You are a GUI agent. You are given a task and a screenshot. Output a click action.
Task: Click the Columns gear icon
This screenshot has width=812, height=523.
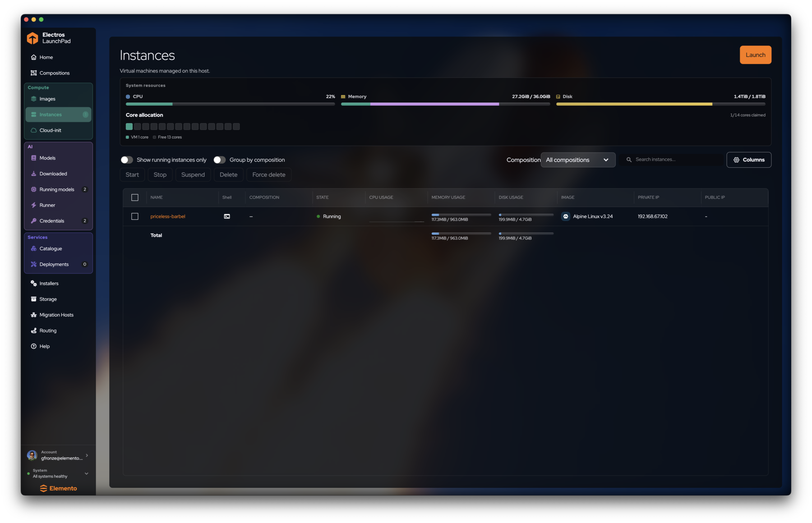point(736,160)
